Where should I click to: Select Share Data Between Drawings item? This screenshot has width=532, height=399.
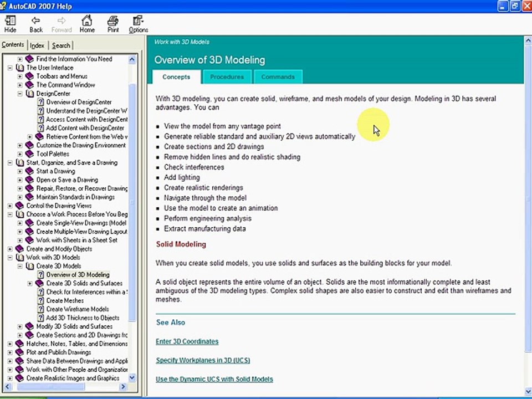tap(77, 361)
